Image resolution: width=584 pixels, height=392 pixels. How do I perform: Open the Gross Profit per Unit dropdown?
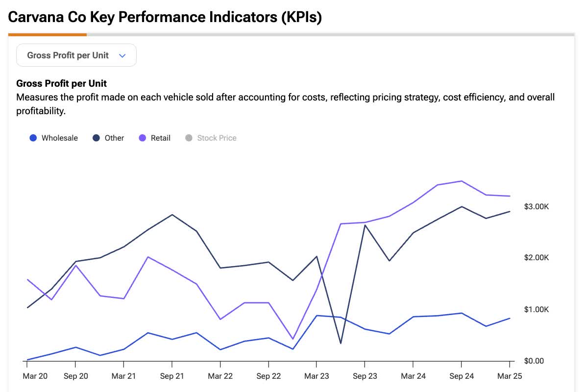tap(76, 55)
